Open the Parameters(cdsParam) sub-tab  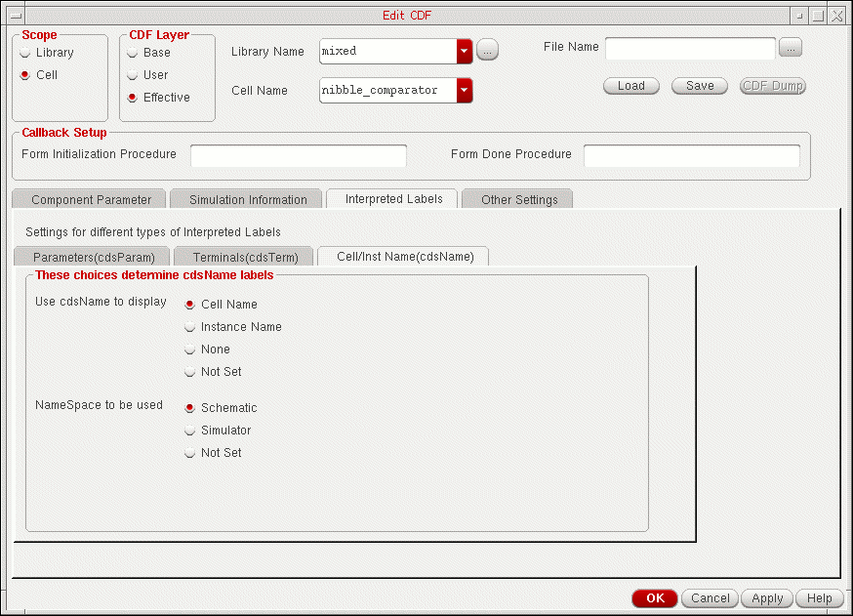tap(94, 257)
